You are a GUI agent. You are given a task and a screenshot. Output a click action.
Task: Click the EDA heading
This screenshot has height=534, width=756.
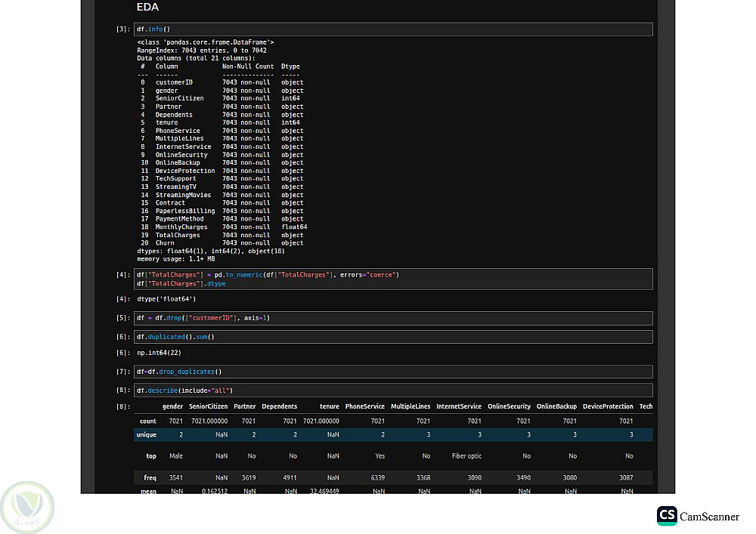coord(147,8)
